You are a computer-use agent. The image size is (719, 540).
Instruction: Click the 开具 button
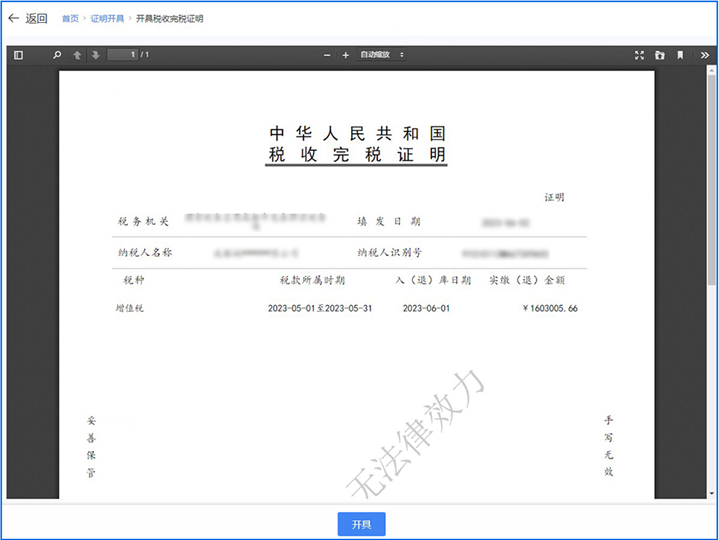click(x=361, y=524)
